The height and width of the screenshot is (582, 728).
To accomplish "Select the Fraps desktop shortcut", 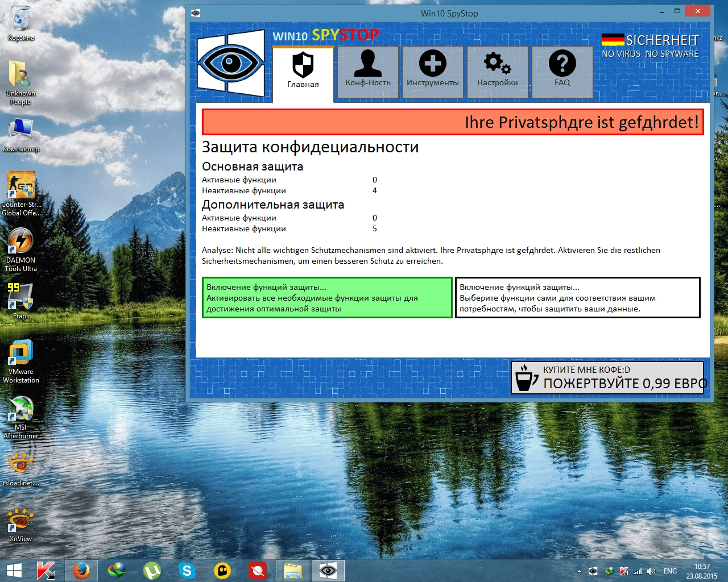I will 21,301.
